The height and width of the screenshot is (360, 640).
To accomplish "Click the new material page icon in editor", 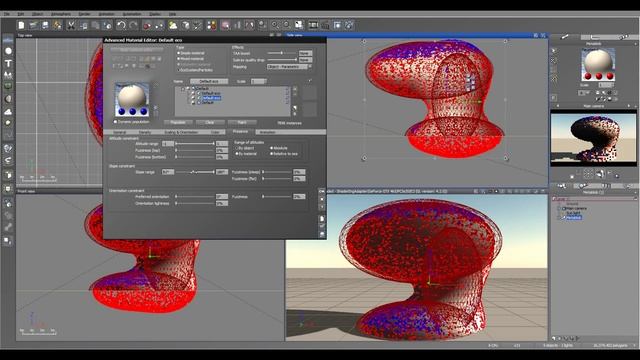I will [322, 219].
